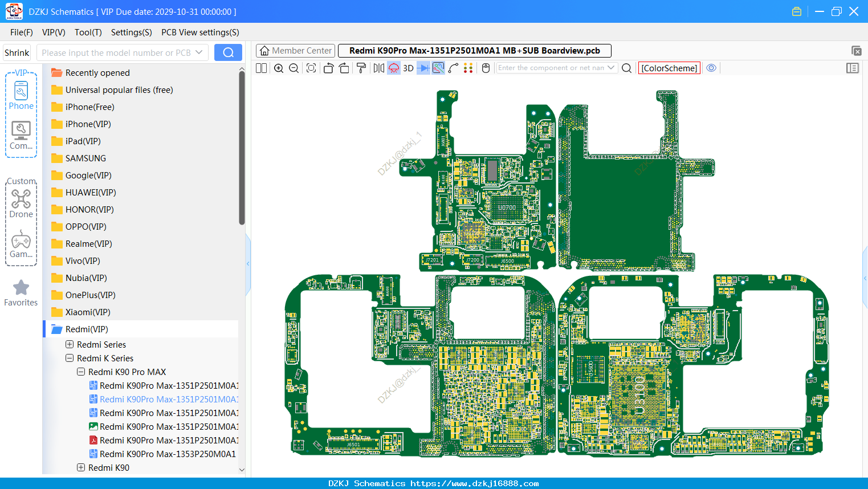Image resolution: width=868 pixels, height=489 pixels.
Task: Open the HUAWEI(VIP) folder
Action: click(x=91, y=192)
